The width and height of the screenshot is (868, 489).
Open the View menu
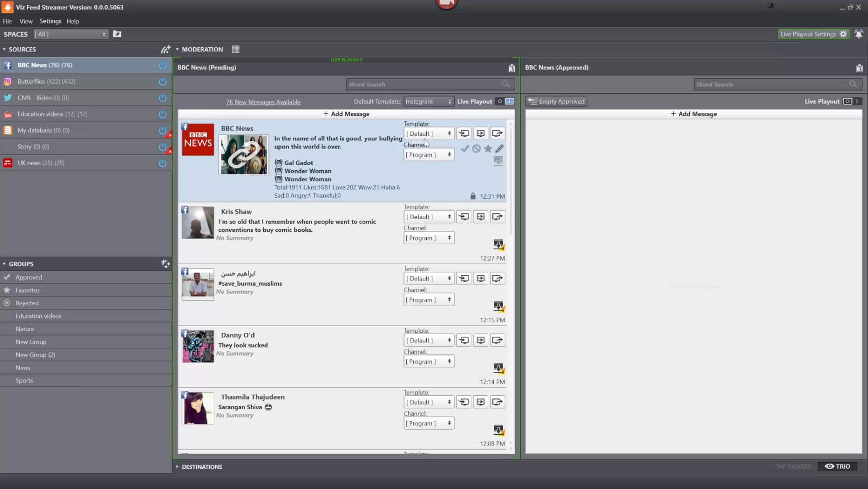click(x=26, y=21)
